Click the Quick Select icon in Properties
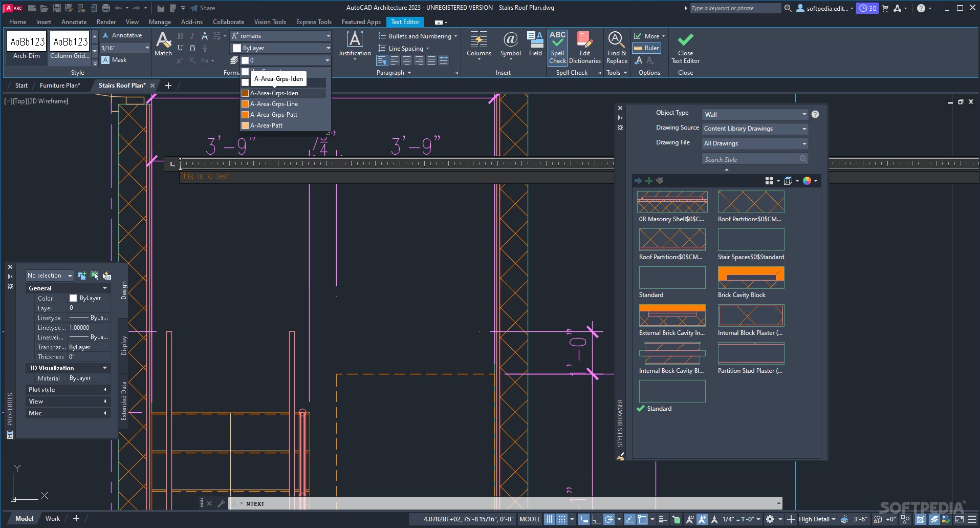Viewport: 980px width, 528px height. 106,276
